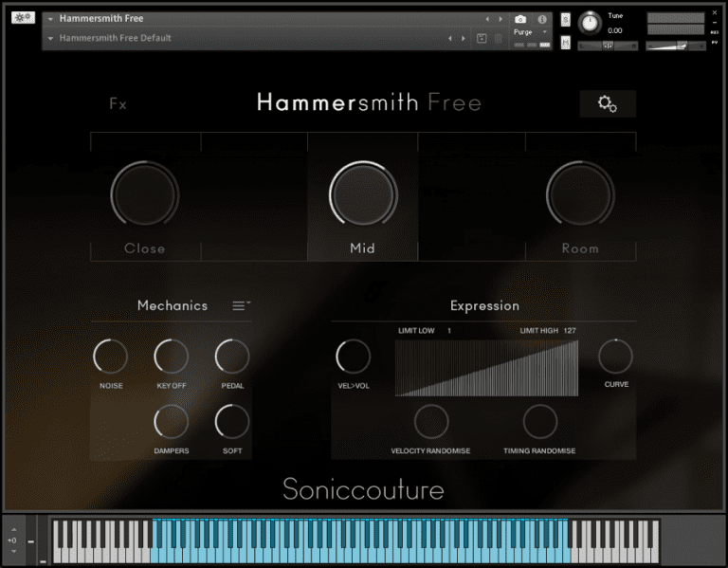The height and width of the screenshot is (568, 728).
Task: Click the pan slider under Tune knob
Action: coord(608,46)
